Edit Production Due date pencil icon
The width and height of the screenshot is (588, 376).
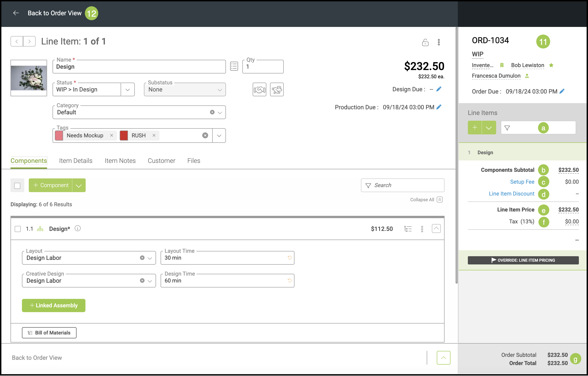(x=439, y=107)
